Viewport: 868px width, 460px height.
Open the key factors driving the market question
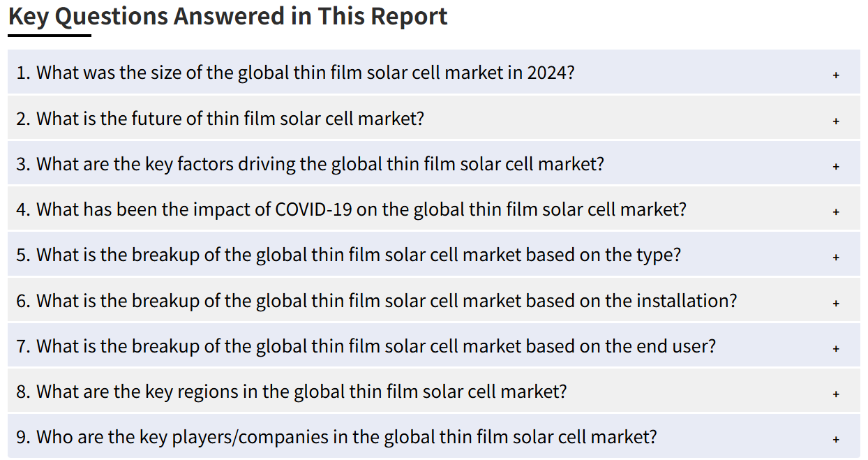pos(433,163)
